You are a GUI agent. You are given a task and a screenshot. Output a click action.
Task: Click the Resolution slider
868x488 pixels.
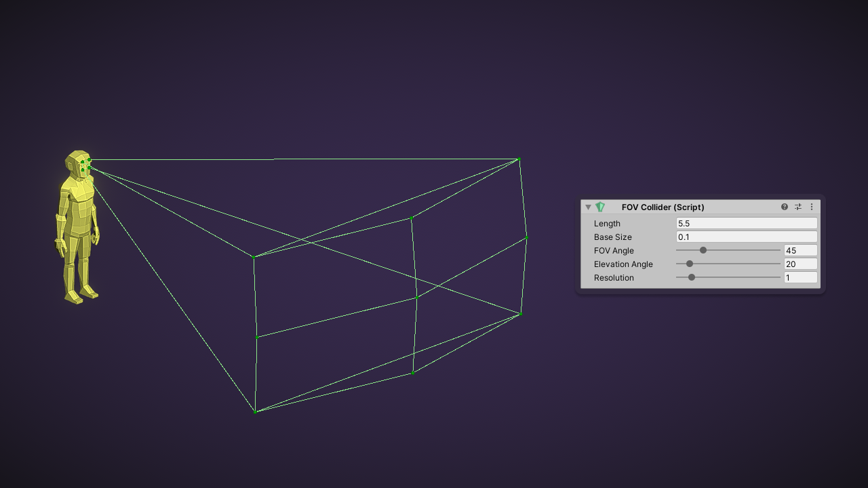728,277
